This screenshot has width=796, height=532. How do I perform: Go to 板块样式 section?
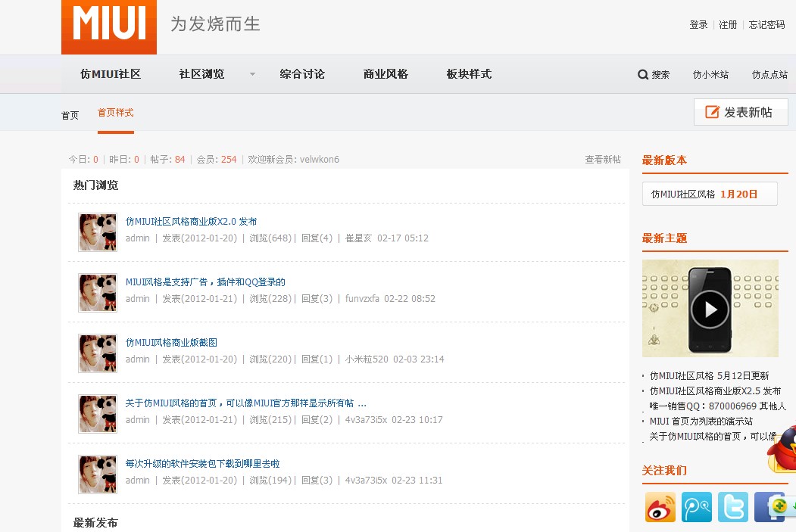(x=469, y=74)
